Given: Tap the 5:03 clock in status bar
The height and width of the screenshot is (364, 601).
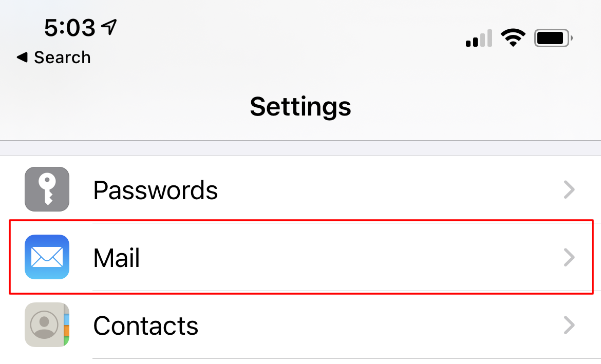Looking at the screenshot, I should 70,28.
